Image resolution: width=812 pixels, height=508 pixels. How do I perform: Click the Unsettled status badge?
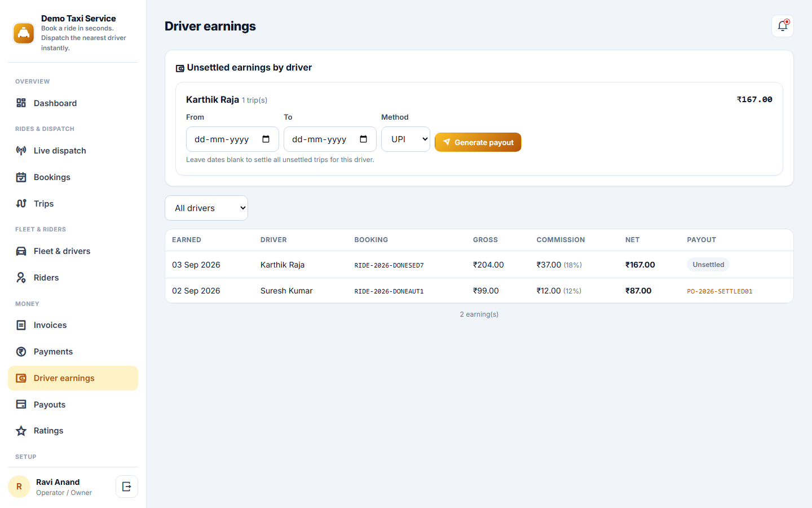pyautogui.click(x=708, y=264)
